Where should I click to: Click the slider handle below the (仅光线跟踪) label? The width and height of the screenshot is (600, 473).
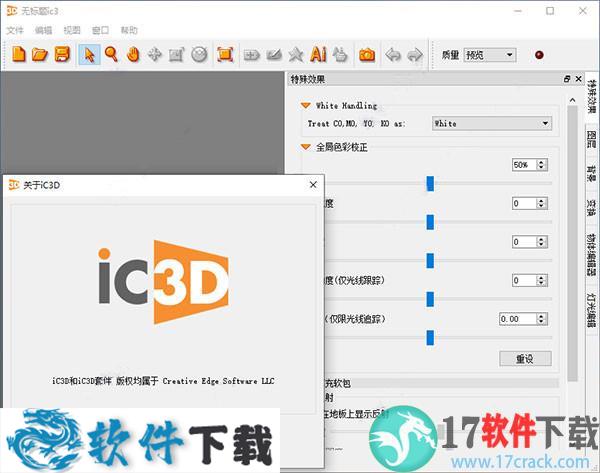[430, 299]
